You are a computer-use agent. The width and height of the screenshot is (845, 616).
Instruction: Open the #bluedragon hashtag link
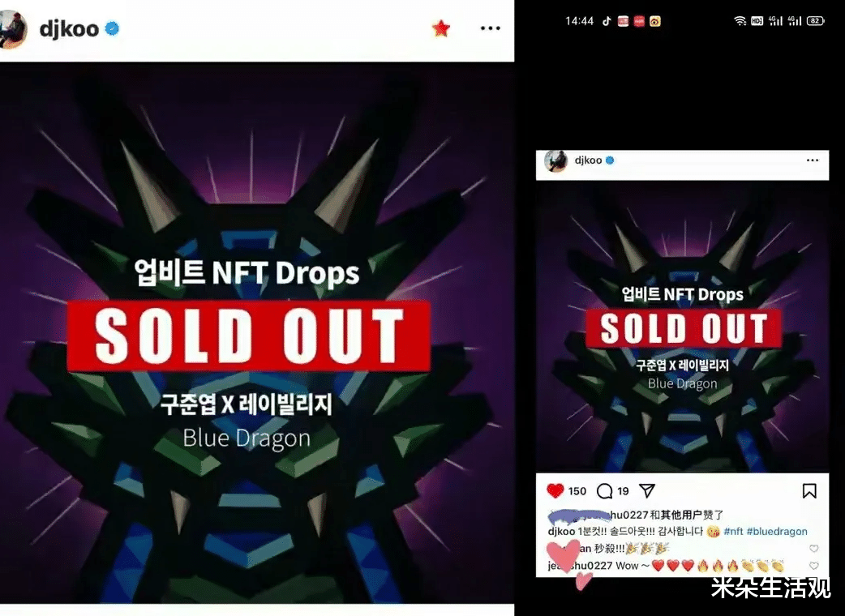[x=777, y=532]
